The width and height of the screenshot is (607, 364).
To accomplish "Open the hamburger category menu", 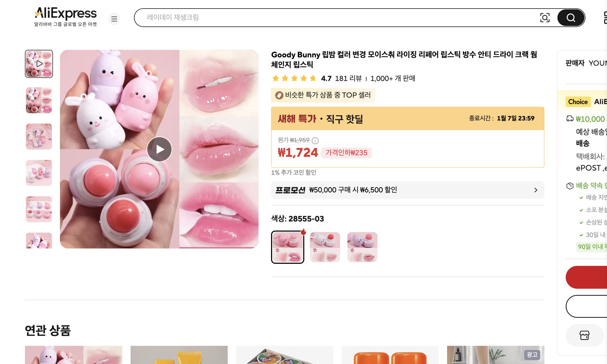I will 114,19.
